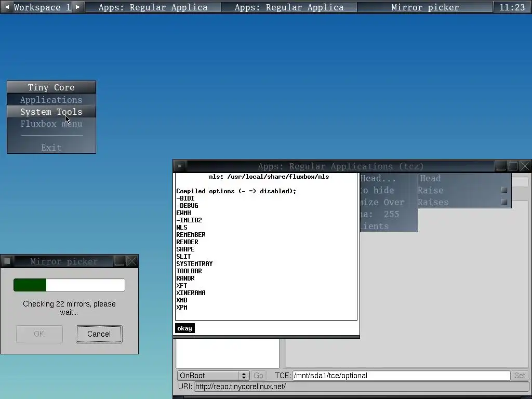Click the Mirror picker progress bar
532x399 pixels.
tap(69, 285)
